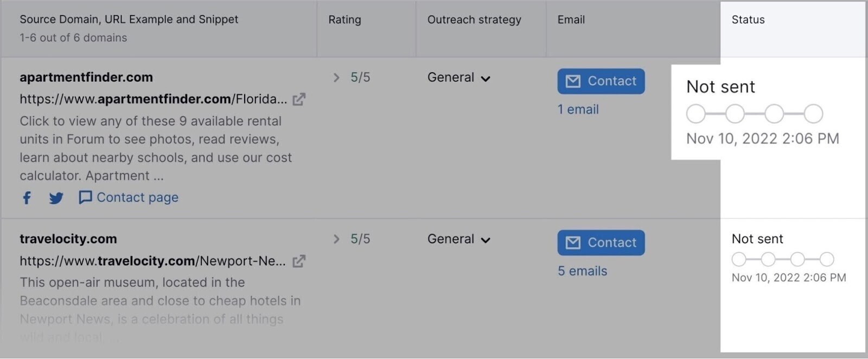Open the "1 email" link
The image size is (868, 359).
click(578, 109)
